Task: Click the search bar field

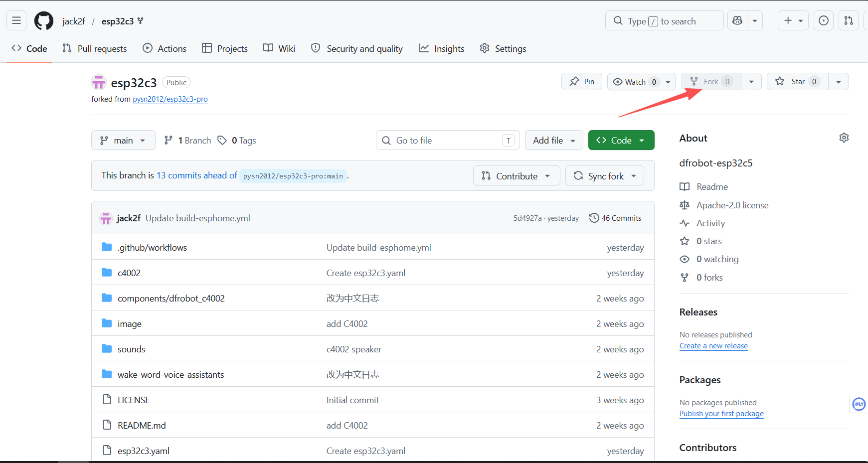Action: click(x=665, y=20)
